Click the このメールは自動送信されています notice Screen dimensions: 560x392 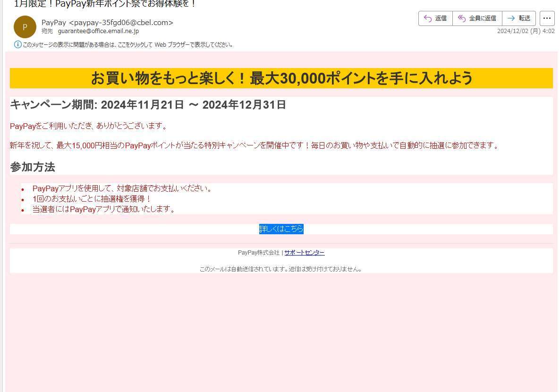(x=281, y=269)
